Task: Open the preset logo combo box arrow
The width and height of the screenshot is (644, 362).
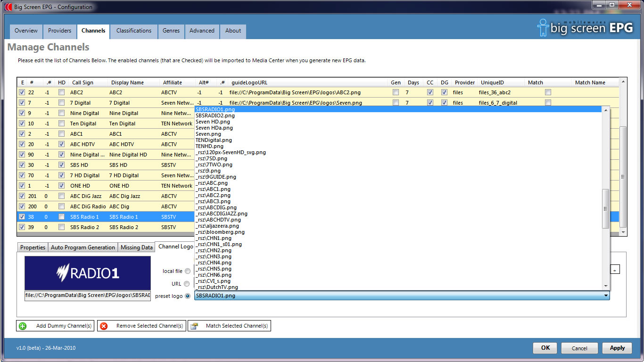Action: pos(606,296)
